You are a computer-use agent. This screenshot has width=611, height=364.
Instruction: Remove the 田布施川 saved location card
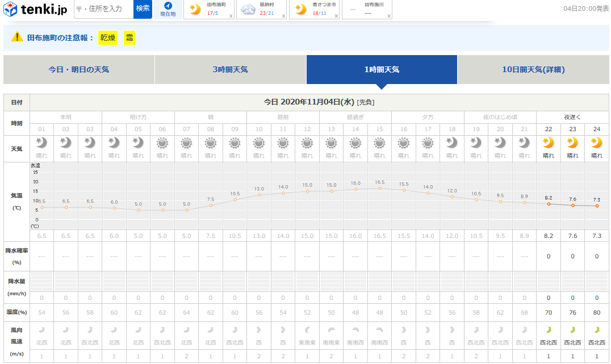pos(388,16)
